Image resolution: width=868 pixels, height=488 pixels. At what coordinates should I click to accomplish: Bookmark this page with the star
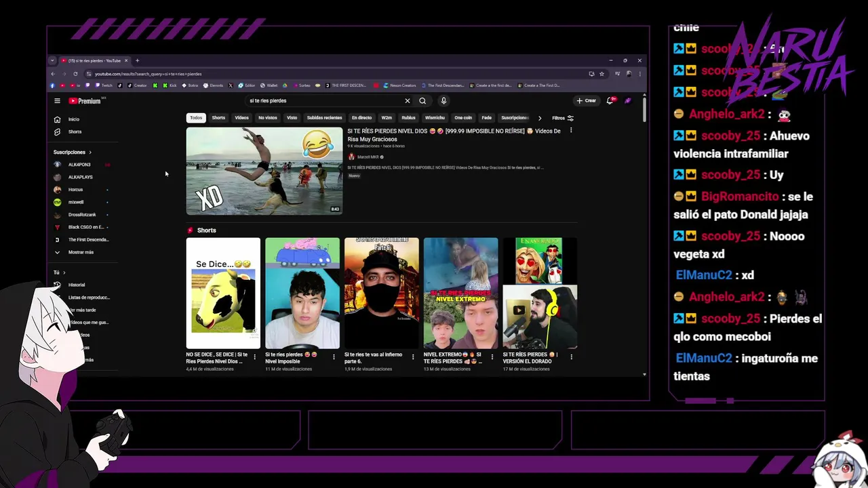(x=601, y=74)
